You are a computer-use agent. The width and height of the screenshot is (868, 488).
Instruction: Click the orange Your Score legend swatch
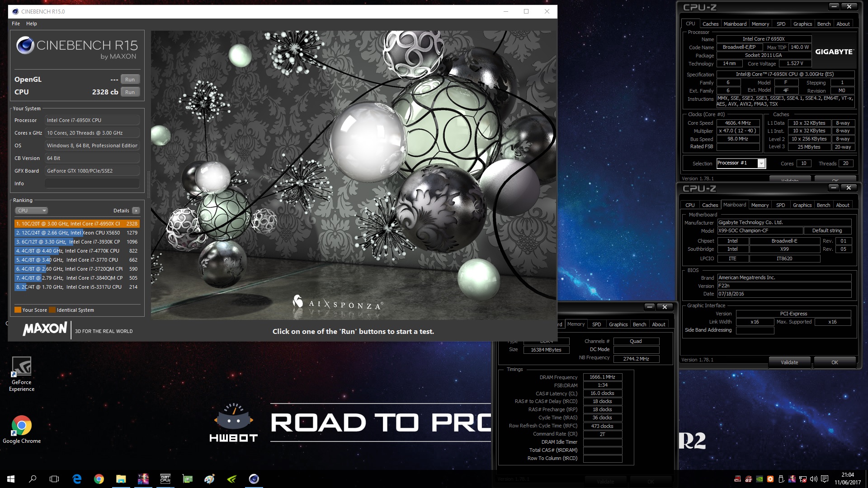tap(18, 310)
